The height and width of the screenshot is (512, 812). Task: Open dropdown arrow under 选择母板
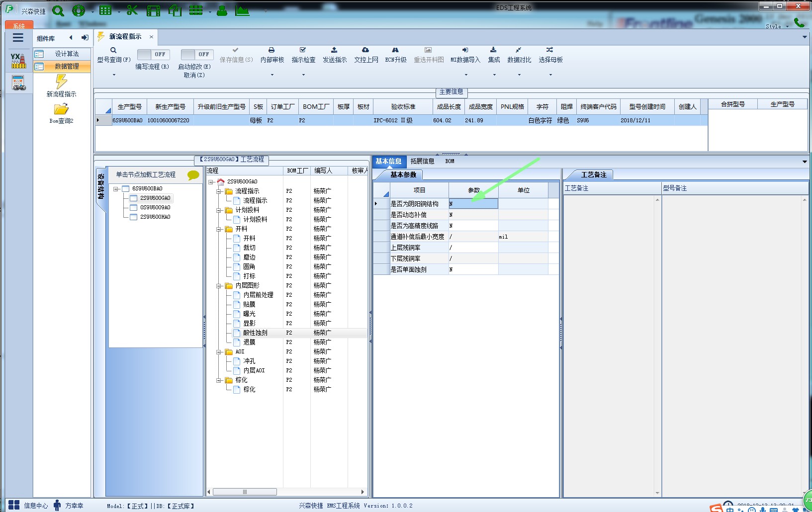pos(550,75)
